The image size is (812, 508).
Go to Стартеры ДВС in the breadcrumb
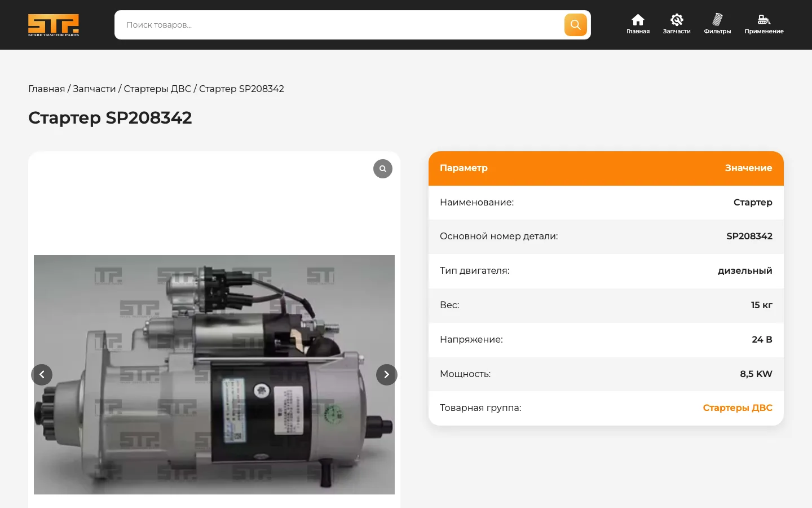click(157, 89)
